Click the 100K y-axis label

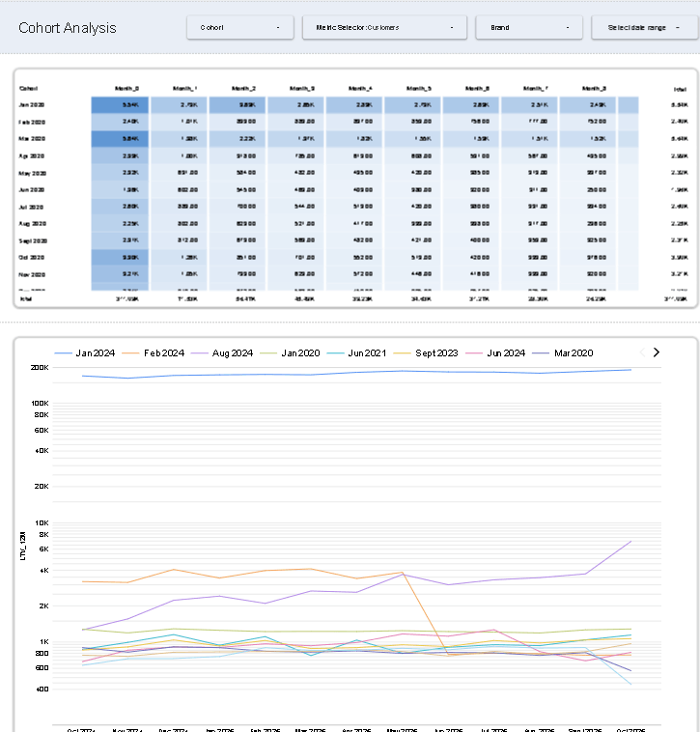point(40,403)
